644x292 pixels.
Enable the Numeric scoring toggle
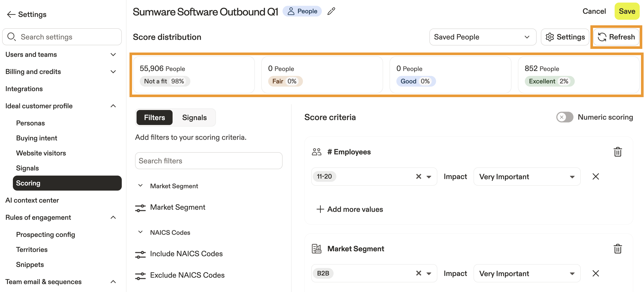pos(564,117)
